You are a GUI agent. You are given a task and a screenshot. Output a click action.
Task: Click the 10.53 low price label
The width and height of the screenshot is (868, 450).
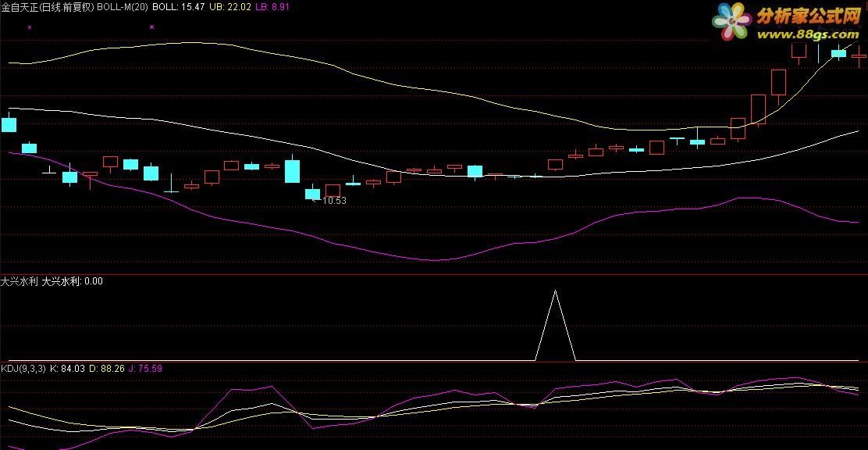point(334,201)
